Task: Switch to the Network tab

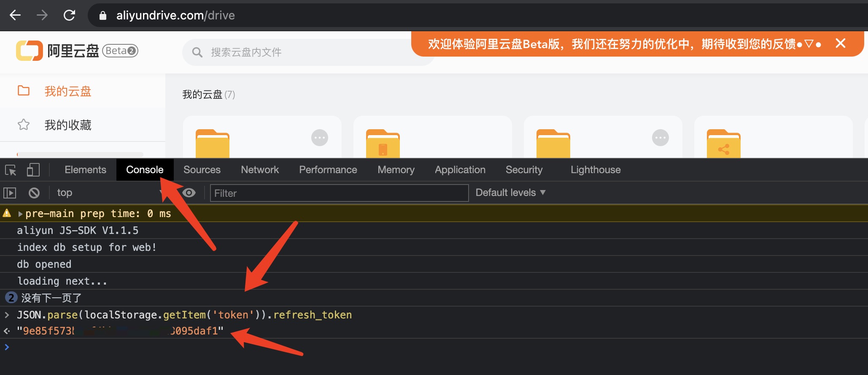Action: (x=260, y=170)
